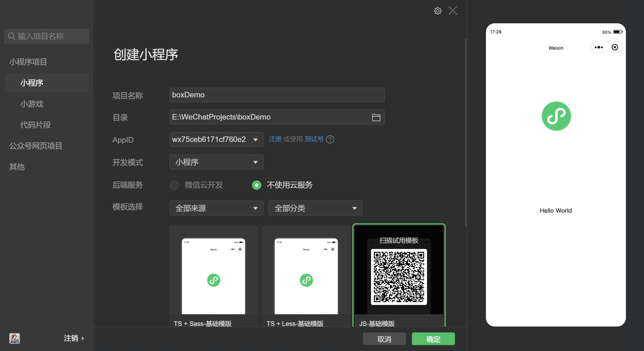This screenshot has width=644, height=351.
Task: Enable 微信云开发 backend service
Action: (174, 185)
